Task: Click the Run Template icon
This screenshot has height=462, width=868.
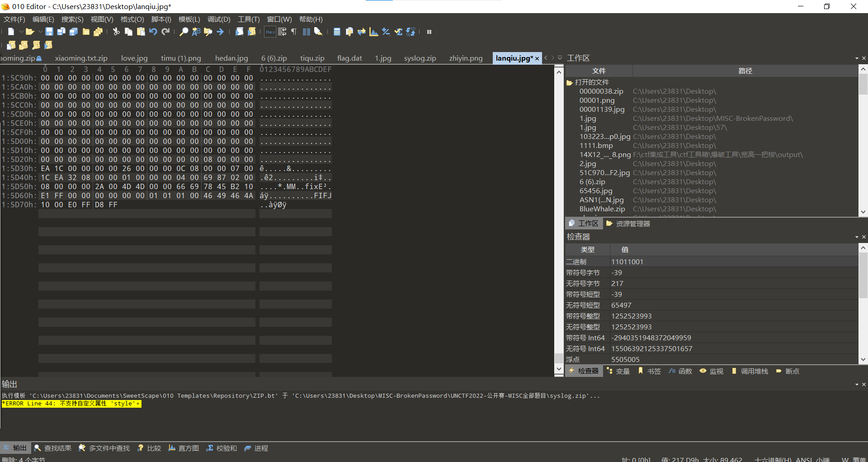Action: (x=252, y=32)
